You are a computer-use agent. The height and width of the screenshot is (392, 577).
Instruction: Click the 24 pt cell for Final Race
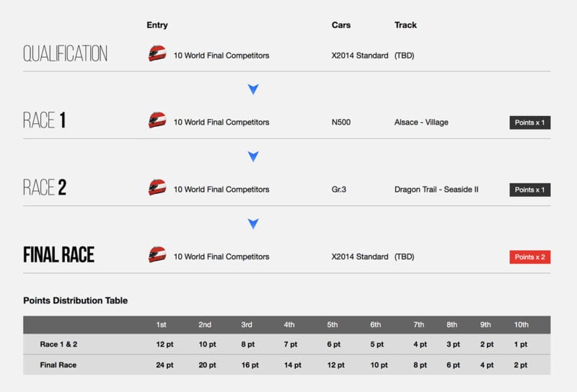(x=164, y=365)
